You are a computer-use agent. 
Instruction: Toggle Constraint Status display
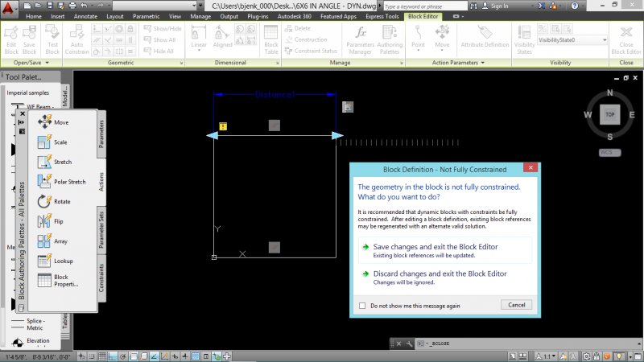click(x=311, y=51)
